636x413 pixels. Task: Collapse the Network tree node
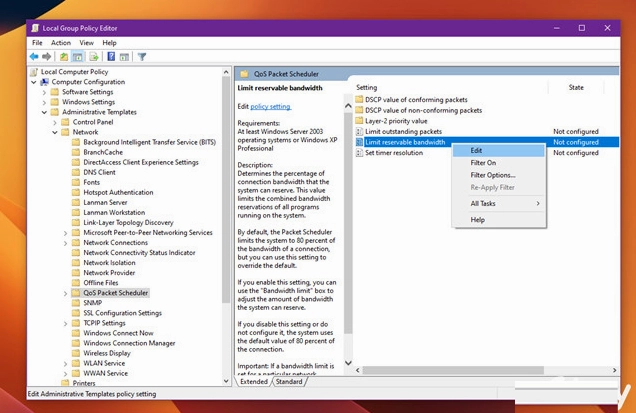pos(55,132)
